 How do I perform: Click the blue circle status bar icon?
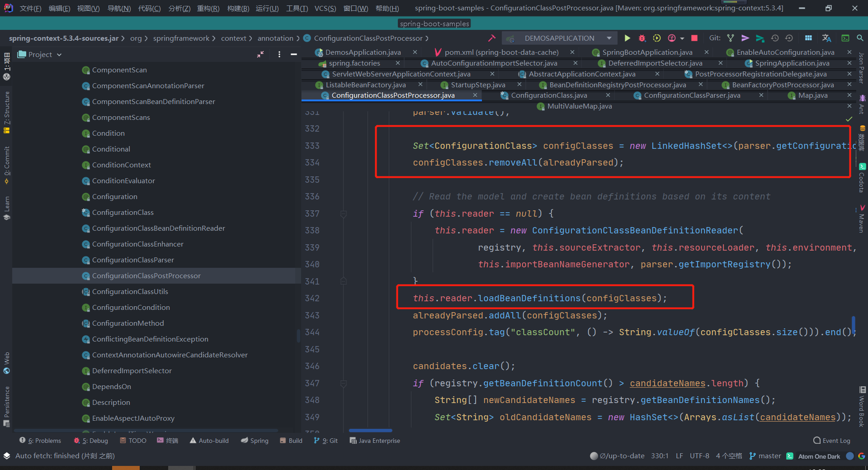(x=850, y=456)
